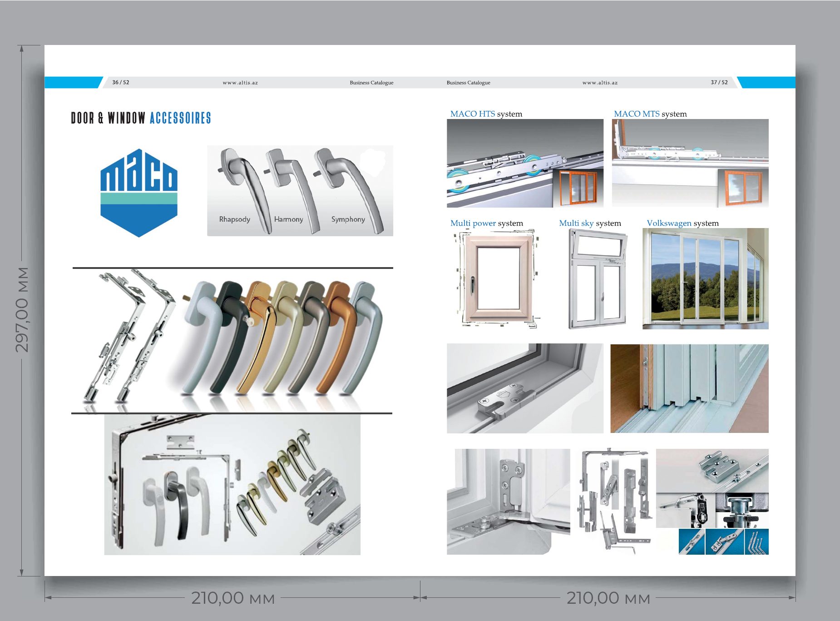Click the "210,00 мм" label under page 37

(608, 598)
